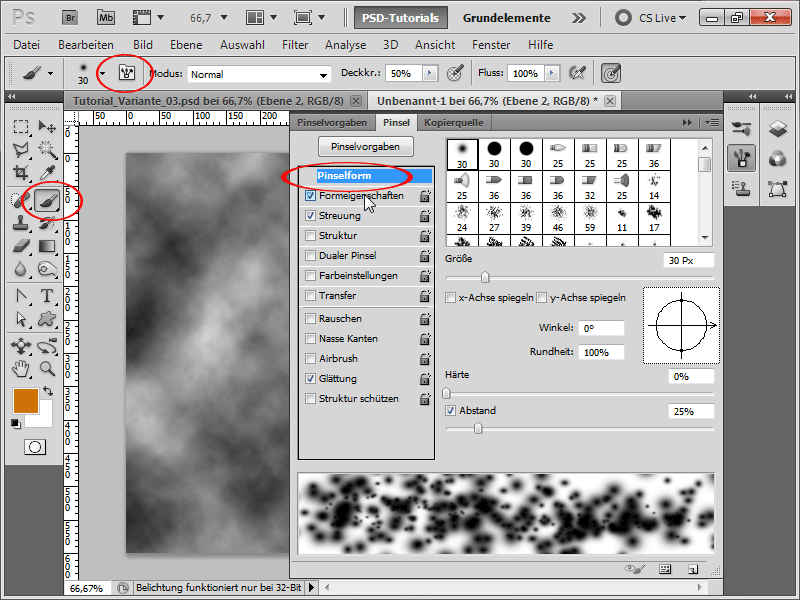Open Deckkr. opacity slider arrow

tap(430, 73)
